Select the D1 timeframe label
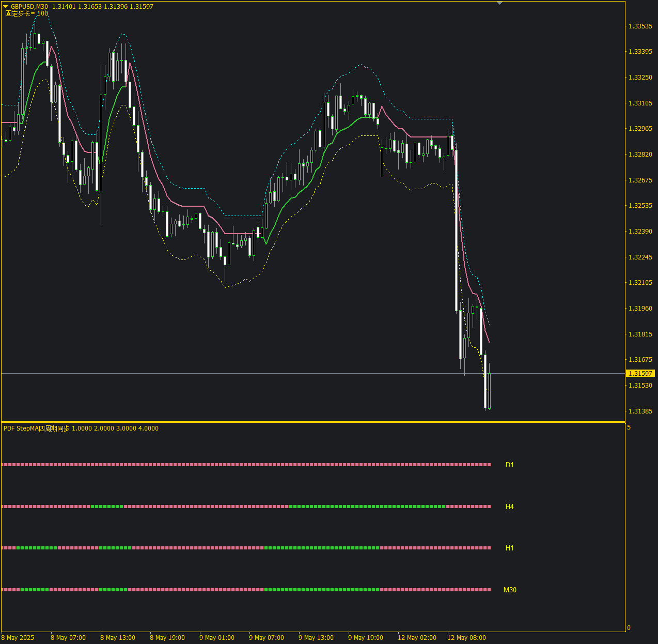The height and width of the screenshot is (644, 658). [509, 465]
